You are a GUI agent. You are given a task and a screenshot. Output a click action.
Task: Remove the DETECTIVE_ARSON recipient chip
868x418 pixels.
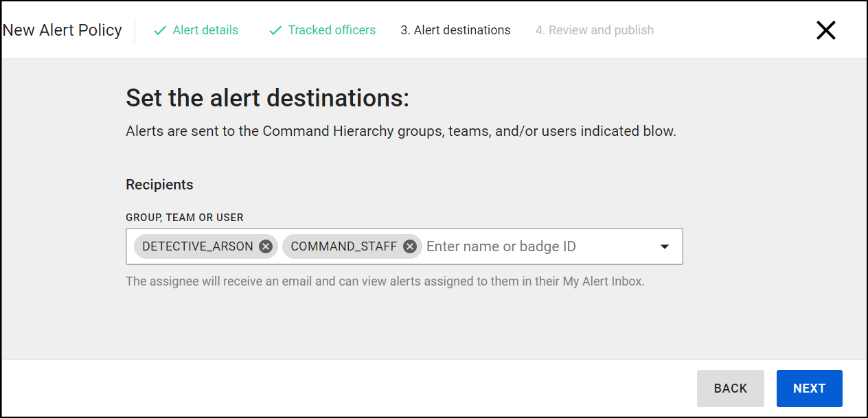(266, 246)
